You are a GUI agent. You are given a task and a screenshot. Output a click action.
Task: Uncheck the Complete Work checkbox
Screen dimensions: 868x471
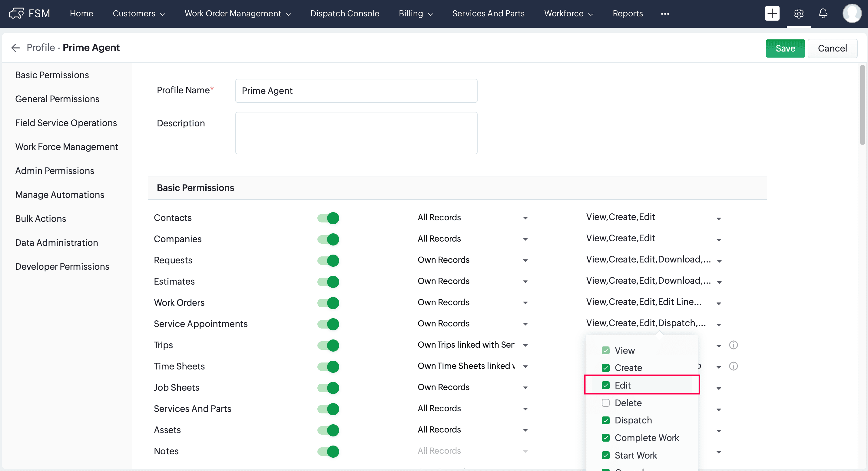pos(605,438)
